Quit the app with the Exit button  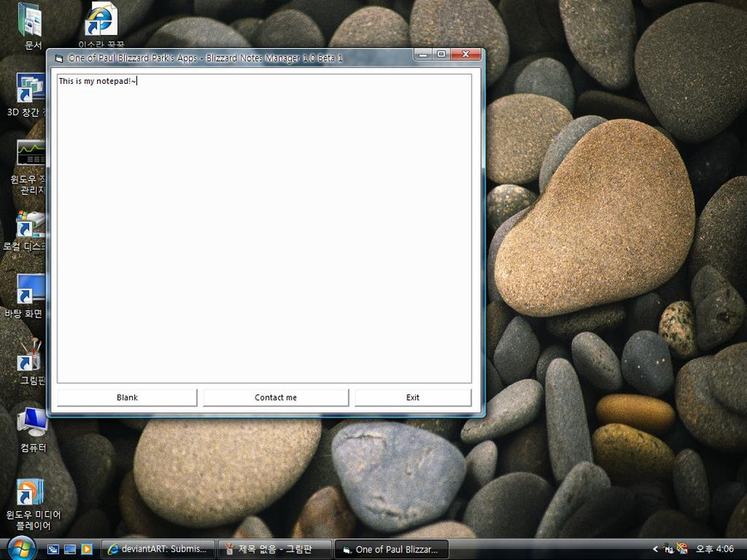click(x=413, y=397)
